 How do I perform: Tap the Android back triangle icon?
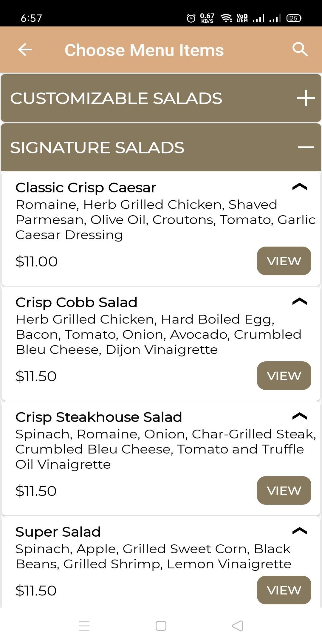pos(237,626)
